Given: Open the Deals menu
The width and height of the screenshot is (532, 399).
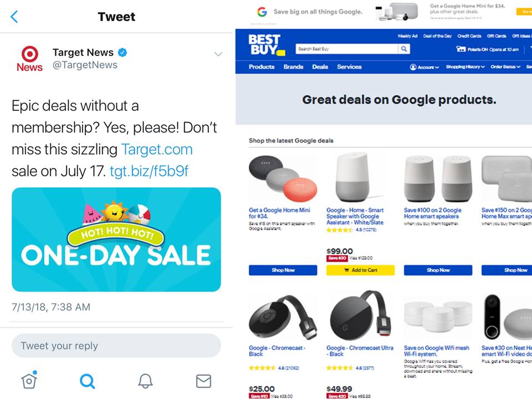Looking at the screenshot, I should tap(320, 67).
